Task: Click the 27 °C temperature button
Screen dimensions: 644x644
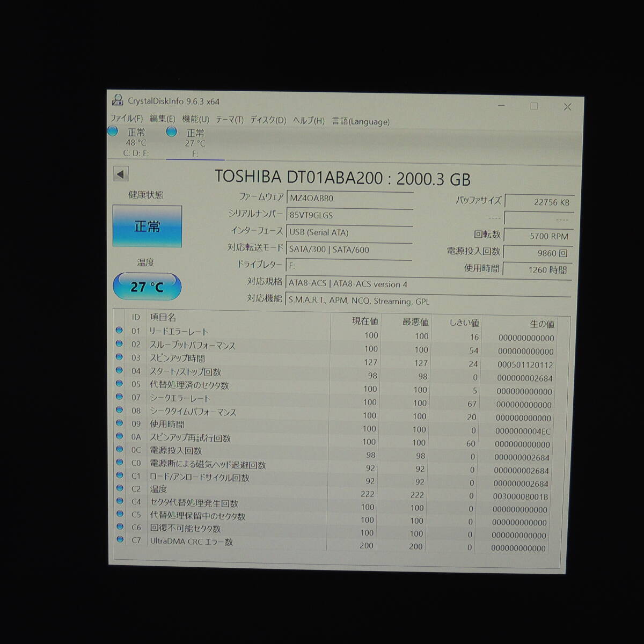Action: [147, 287]
